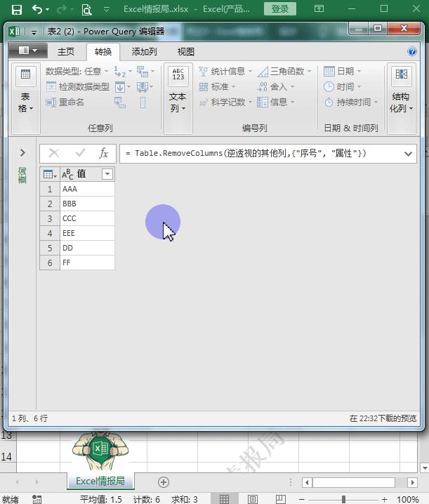This screenshot has width=429, height=504.
Task: Switch to the 添加列 tab
Action: (144, 51)
